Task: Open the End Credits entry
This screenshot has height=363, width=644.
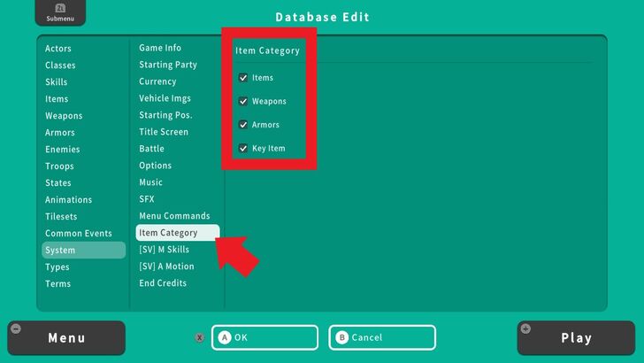Action: (x=163, y=283)
